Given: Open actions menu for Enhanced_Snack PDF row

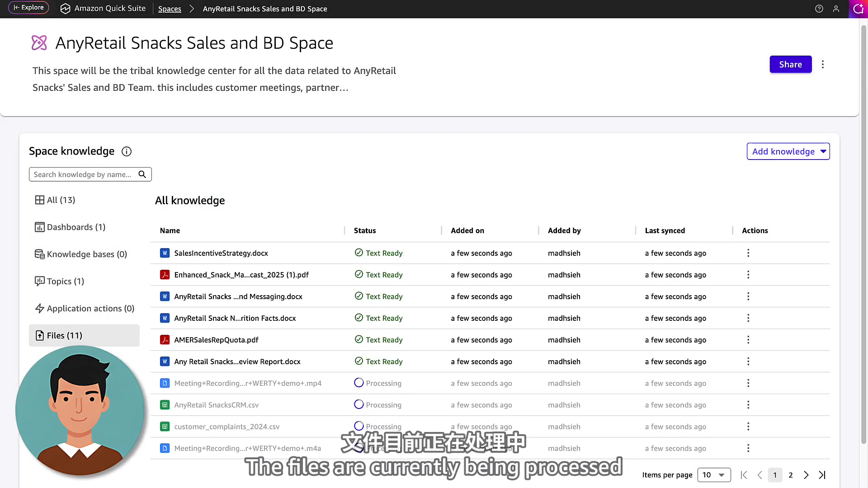Looking at the screenshot, I should (748, 275).
